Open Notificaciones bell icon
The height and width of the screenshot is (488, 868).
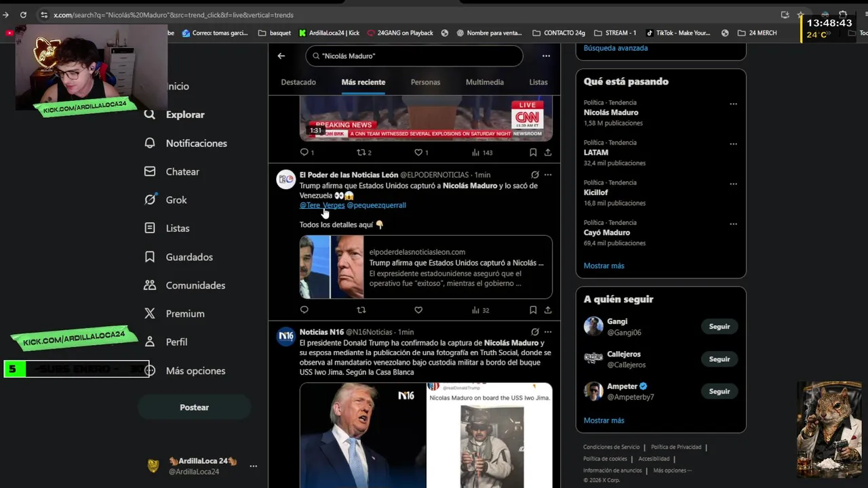tap(150, 143)
